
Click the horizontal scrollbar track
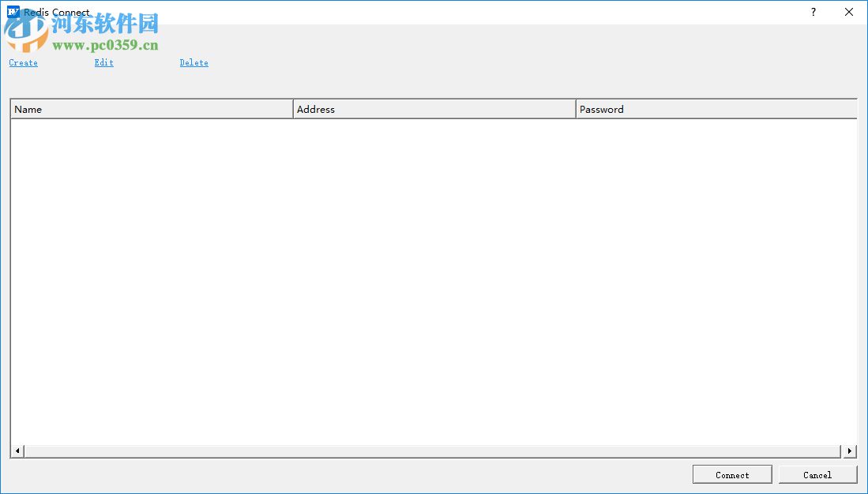tap(434, 451)
